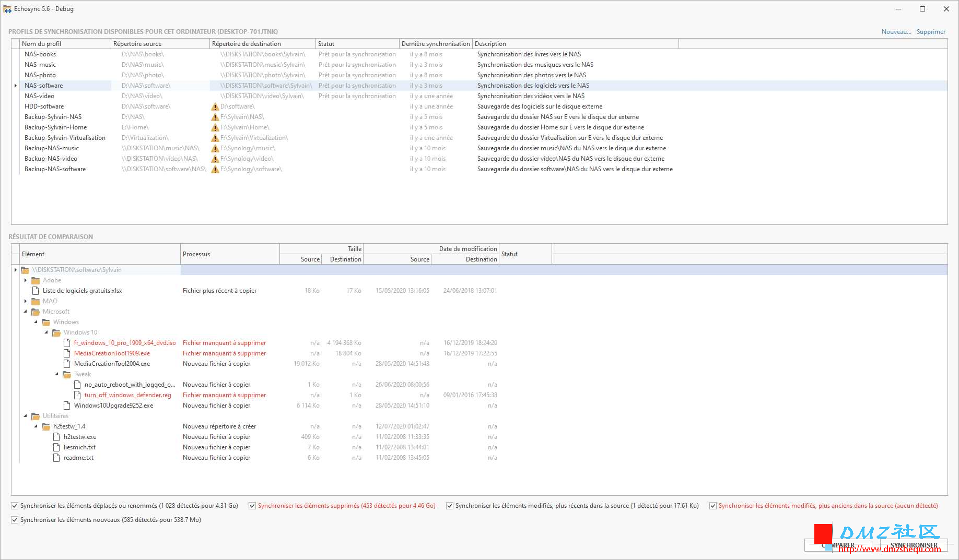Expand the Adobe folder node
Screen dimensions: 959x560
[26, 280]
